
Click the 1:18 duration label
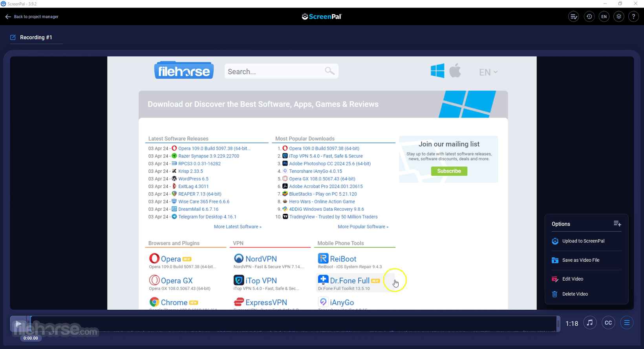(572, 323)
